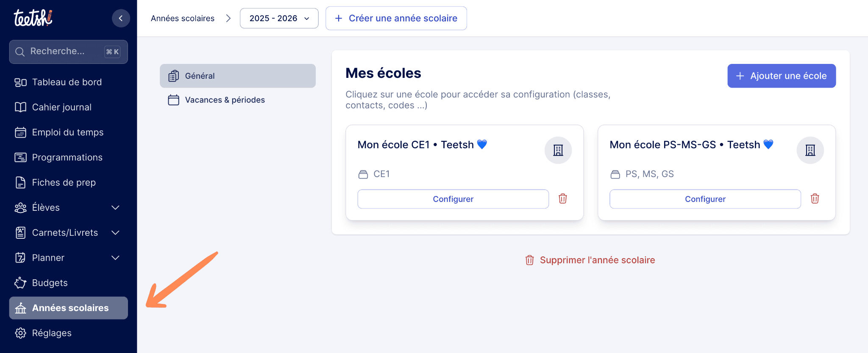This screenshot has width=868, height=353.
Task: Select the Emploi du temps calendar icon
Action: tap(20, 132)
